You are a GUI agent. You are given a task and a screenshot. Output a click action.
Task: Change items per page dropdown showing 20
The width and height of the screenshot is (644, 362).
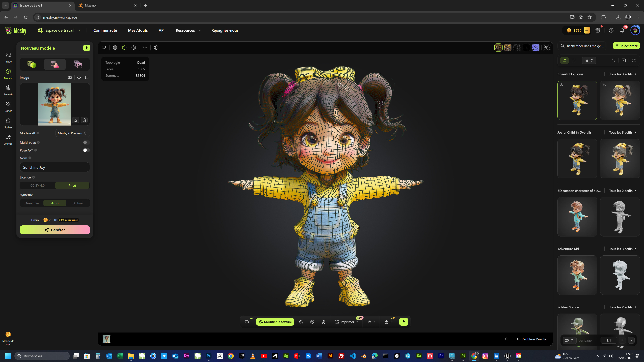pyautogui.click(x=569, y=340)
